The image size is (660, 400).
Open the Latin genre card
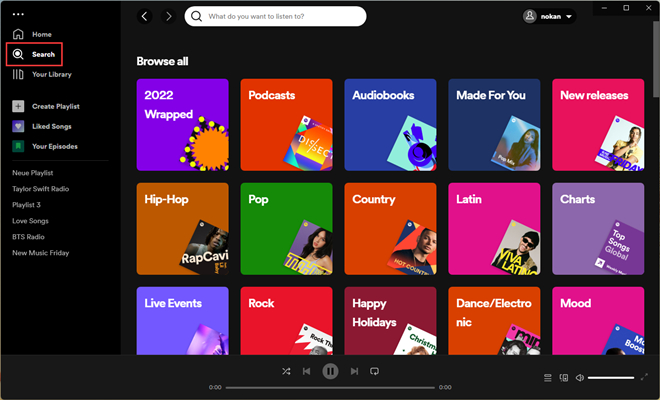point(494,229)
